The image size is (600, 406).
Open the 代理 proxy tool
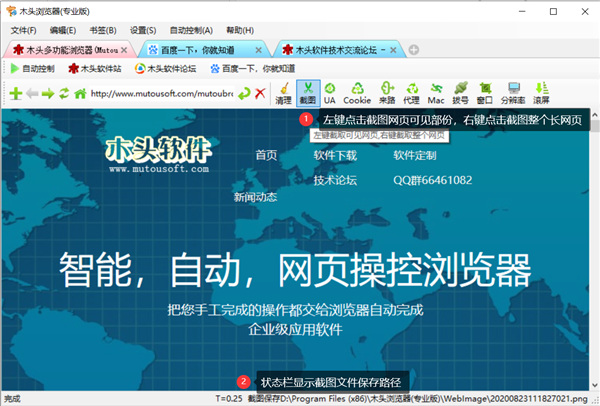click(x=412, y=93)
